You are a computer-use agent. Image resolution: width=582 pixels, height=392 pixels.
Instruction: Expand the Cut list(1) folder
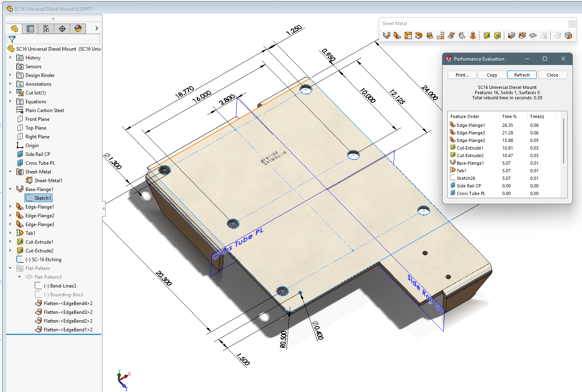[x=10, y=93]
